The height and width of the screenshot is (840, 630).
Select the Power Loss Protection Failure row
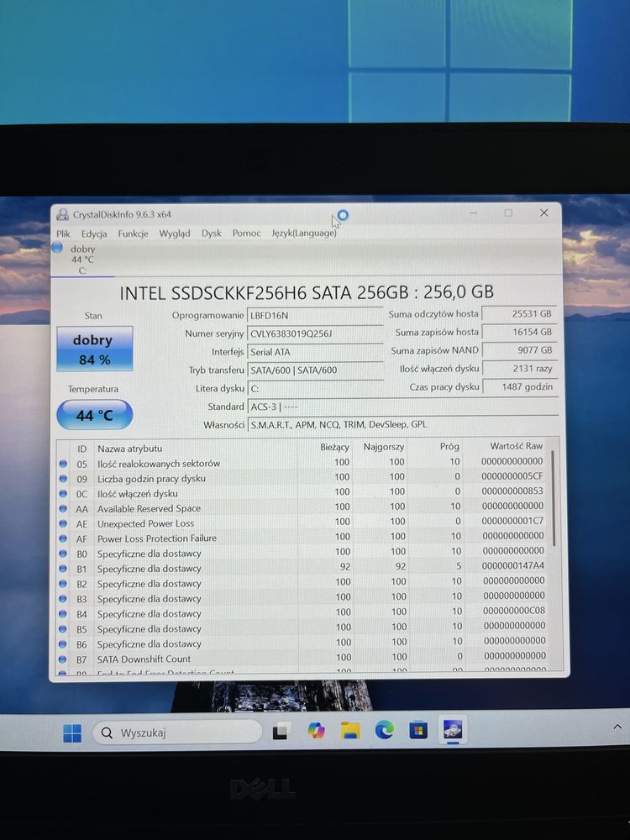point(303,538)
